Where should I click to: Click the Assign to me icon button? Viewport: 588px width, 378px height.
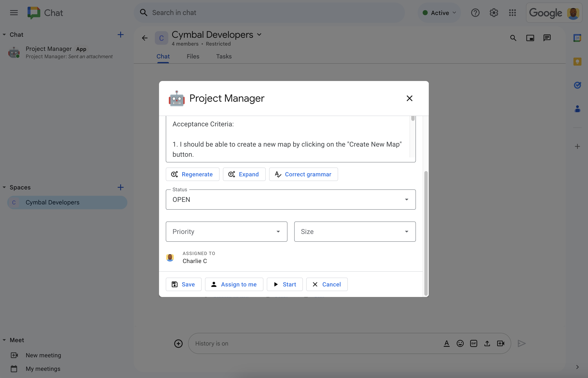click(x=213, y=284)
